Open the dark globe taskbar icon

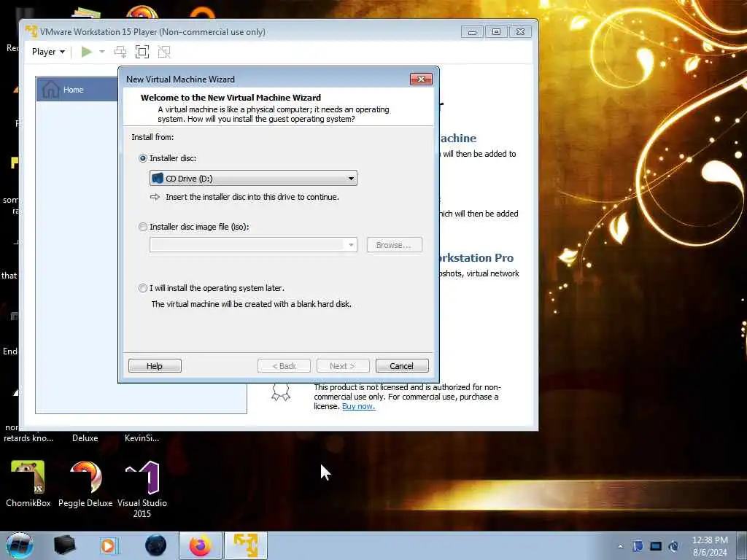(156, 545)
